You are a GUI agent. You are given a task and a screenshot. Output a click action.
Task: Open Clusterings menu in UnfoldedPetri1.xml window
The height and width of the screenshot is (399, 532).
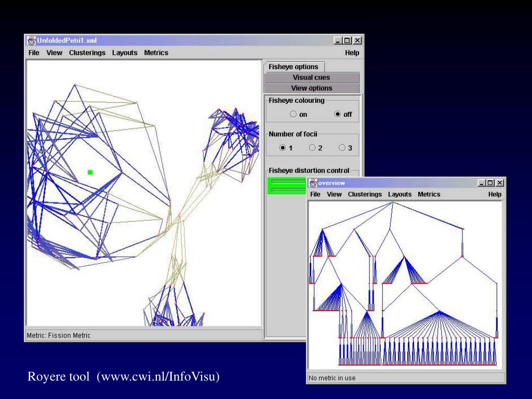click(x=87, y=52)
